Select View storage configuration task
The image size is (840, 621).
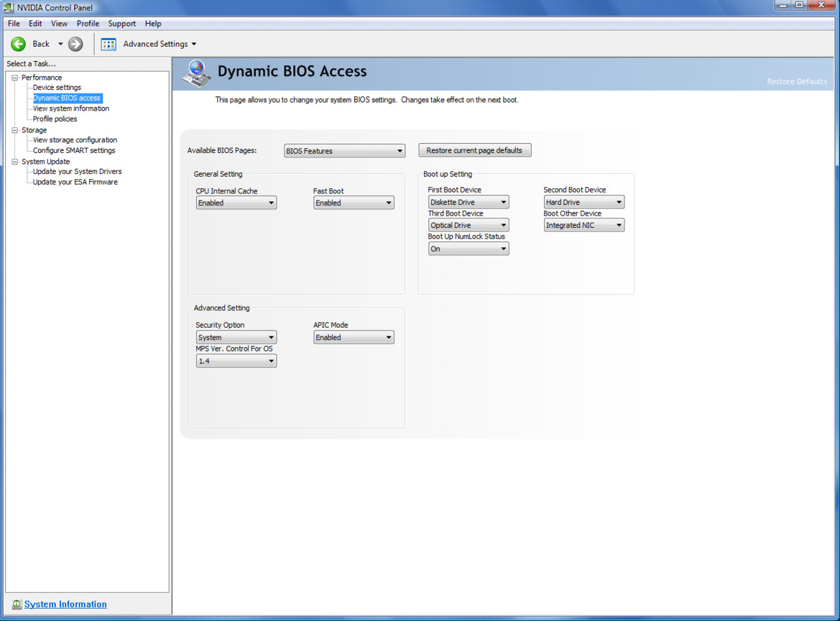click(x=75, y=140)
